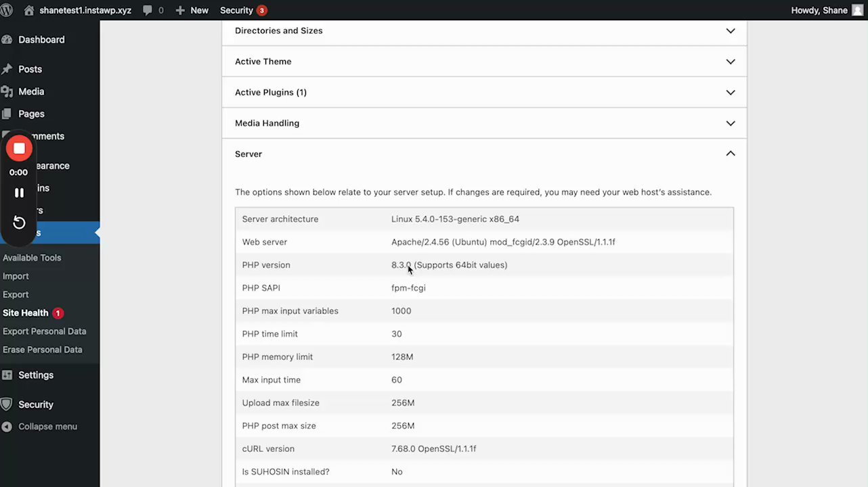The height and width of the screenshot is (487, 868).
Task: Open Erase Personal Data
Action: click(43, 350)
